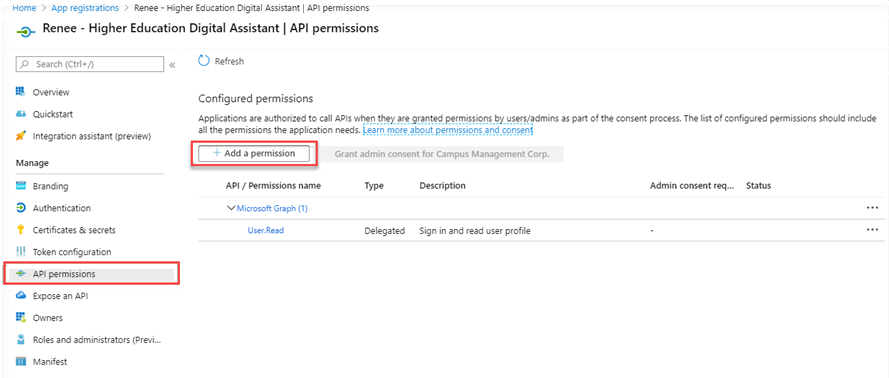Click the API permissions sidebar icon
Viewport: 889px width, 378px height.
(x=21, y=274)
